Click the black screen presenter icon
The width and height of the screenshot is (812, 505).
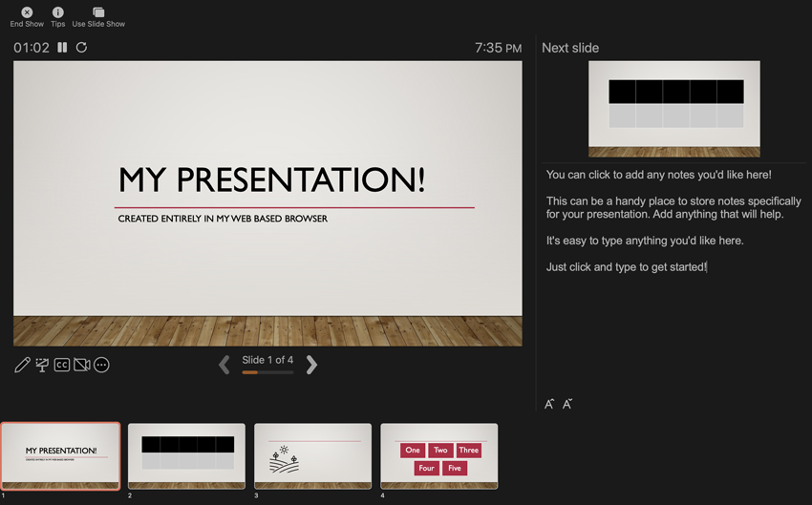tap(42, 365)
